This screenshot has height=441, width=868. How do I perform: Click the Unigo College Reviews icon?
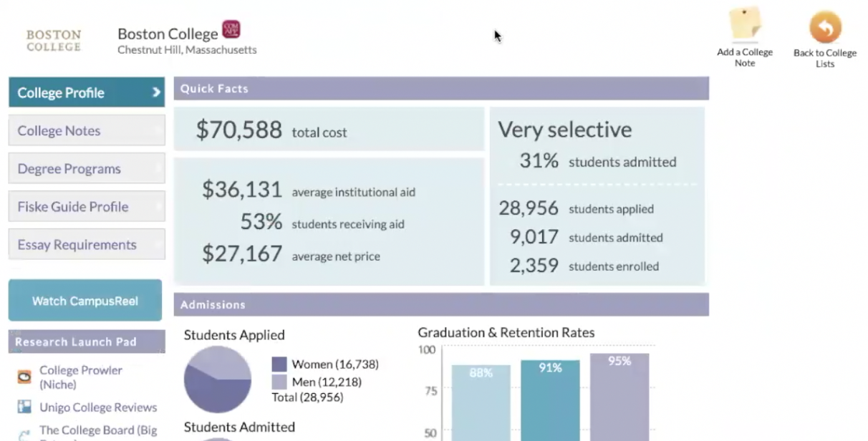24,407
